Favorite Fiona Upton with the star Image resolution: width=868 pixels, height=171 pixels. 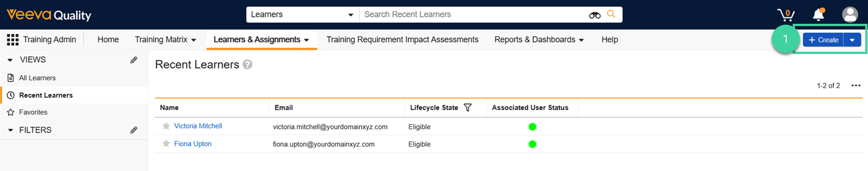pos(166,144)
